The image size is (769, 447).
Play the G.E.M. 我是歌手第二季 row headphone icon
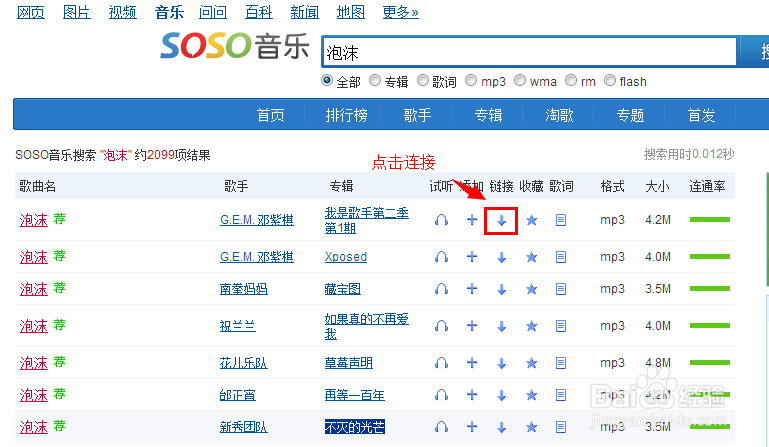pyautogui.click(x=441, y=220)
